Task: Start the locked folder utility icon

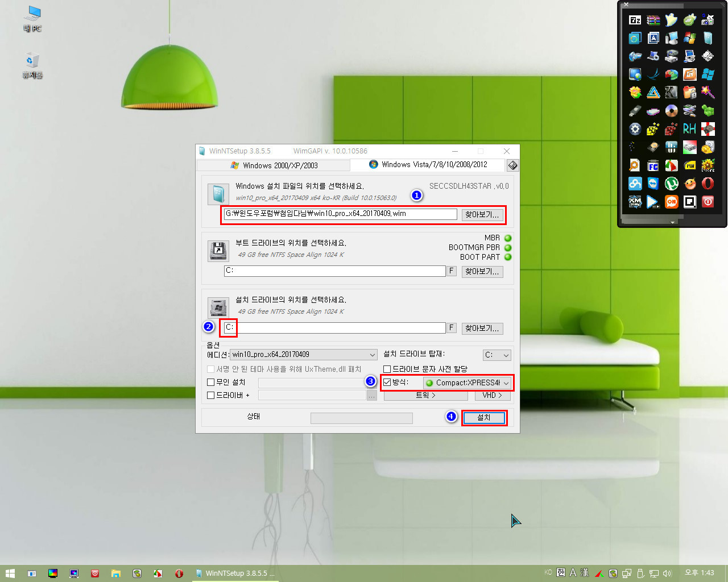Action: [x=690, y=93]
